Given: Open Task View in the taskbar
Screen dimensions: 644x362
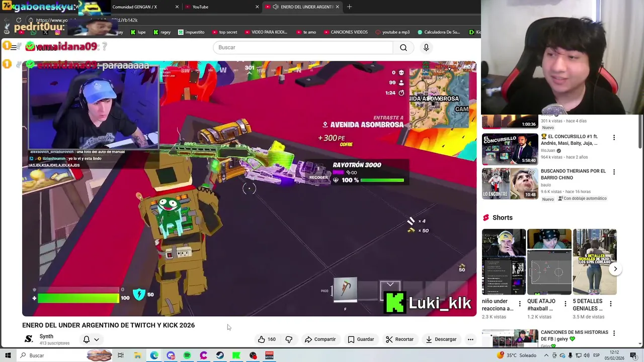Looking at the screenshot, I should coord(121,355).
